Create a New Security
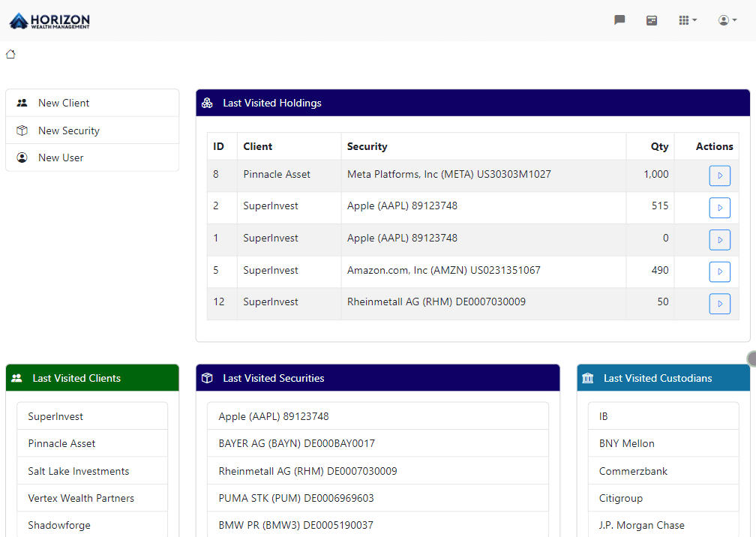 pyautogui.click(x=92, y=130)
